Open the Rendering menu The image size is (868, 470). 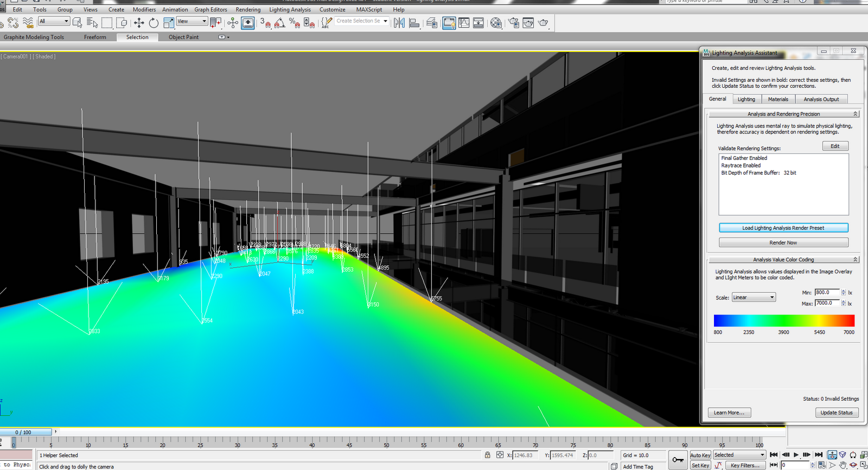248,9
